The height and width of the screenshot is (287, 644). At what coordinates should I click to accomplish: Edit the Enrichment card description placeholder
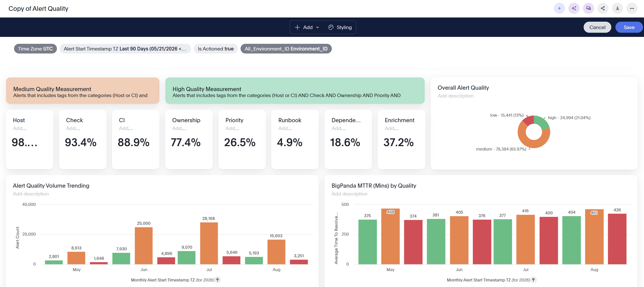point(391,128)
